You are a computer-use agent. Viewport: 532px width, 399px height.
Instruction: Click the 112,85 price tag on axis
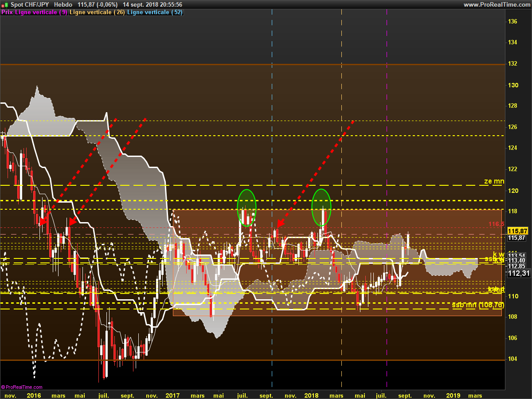(x=516, y=266)
